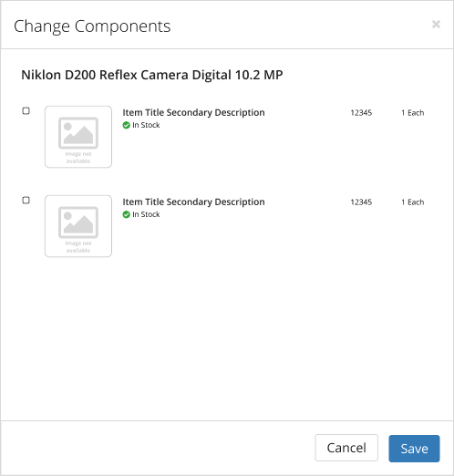Click the first item's In Stock label
Screen dimensions: 454x476
point(146,125)
